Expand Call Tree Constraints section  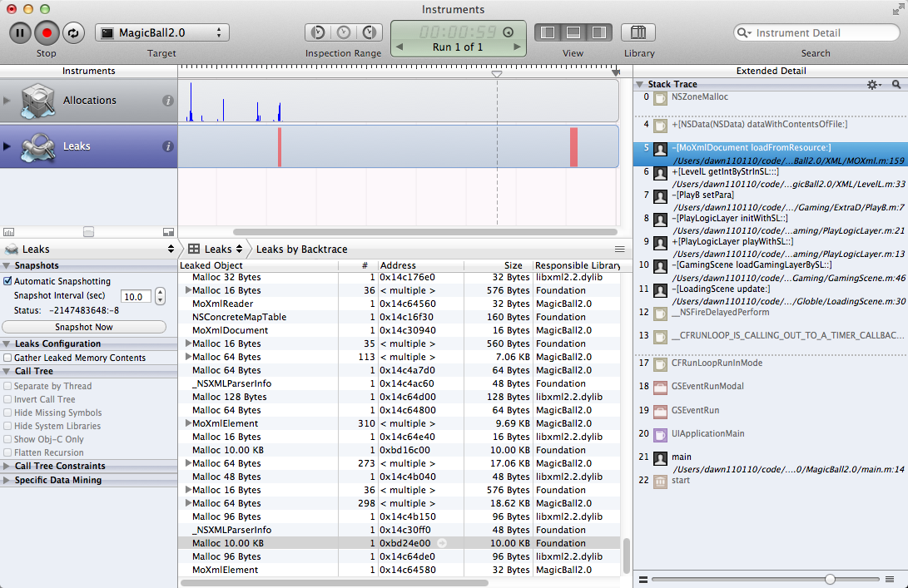coord(7,466)
